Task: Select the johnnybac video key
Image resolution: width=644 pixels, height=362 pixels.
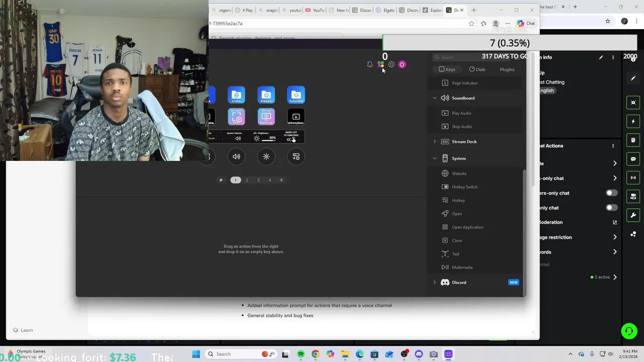Action: tap(296, 117)
